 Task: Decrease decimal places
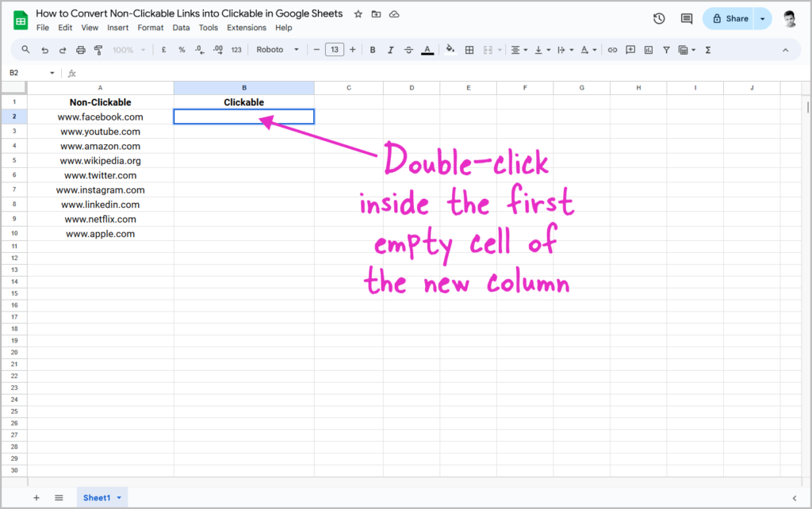(199, 50)
